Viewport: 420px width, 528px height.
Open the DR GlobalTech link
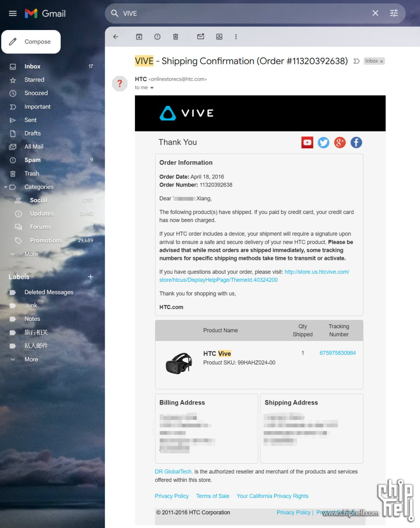pos(174,471)
